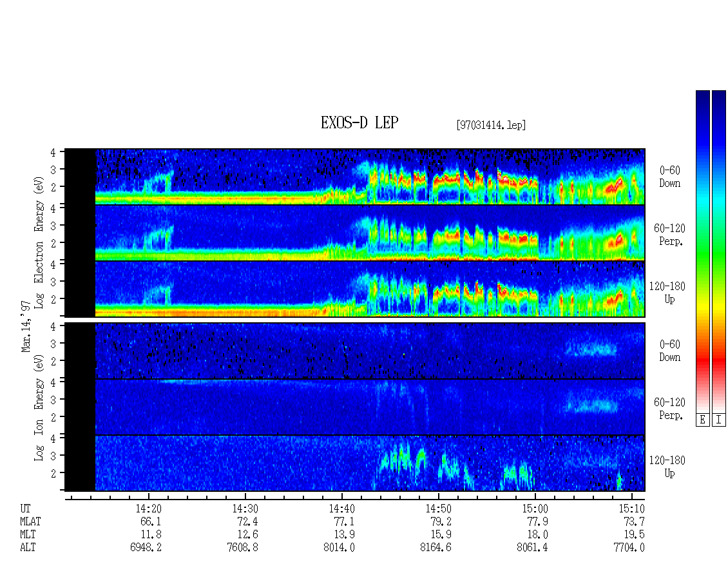Select the 14:20 UT time label

coord(148,509)
